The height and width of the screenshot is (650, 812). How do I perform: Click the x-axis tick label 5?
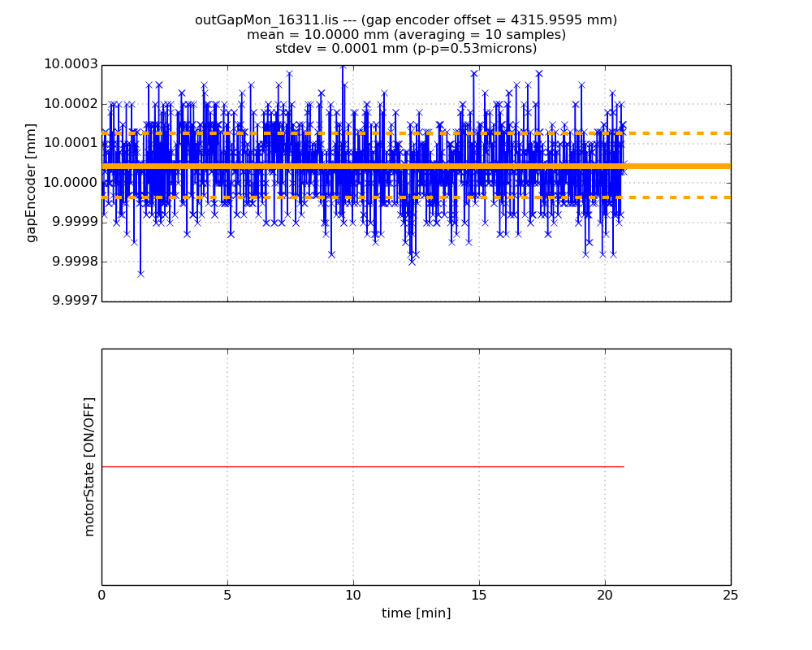pyautogui.click(x=227, y=596)
